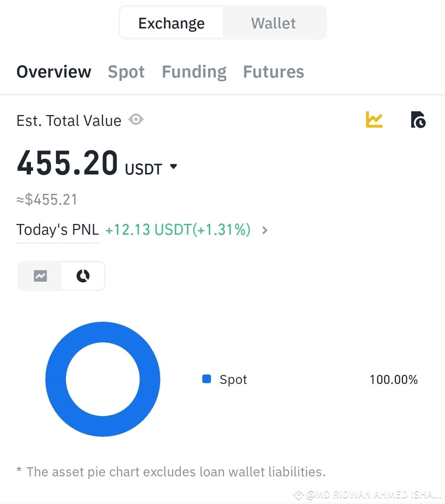Tap the Today's PNL label

58,229
